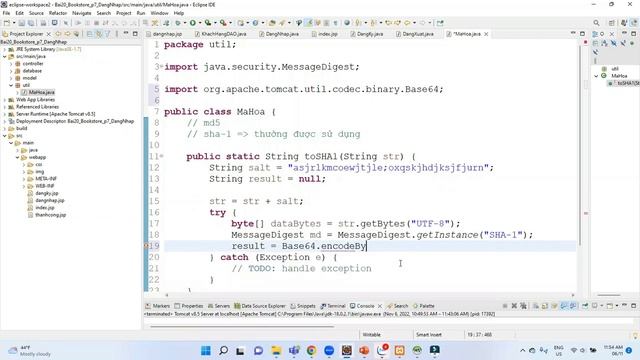The image size is (640, 360).
Task: Click Remove All Terminated Launches console icon
Action: pos(523,306)
